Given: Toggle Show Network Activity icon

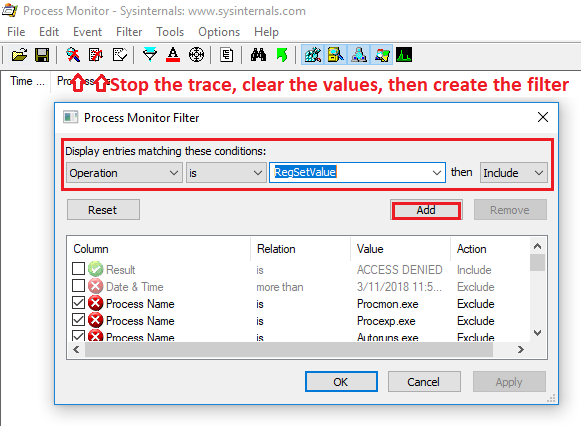Looking at the screenshot, I should click(x=359, y=55).
